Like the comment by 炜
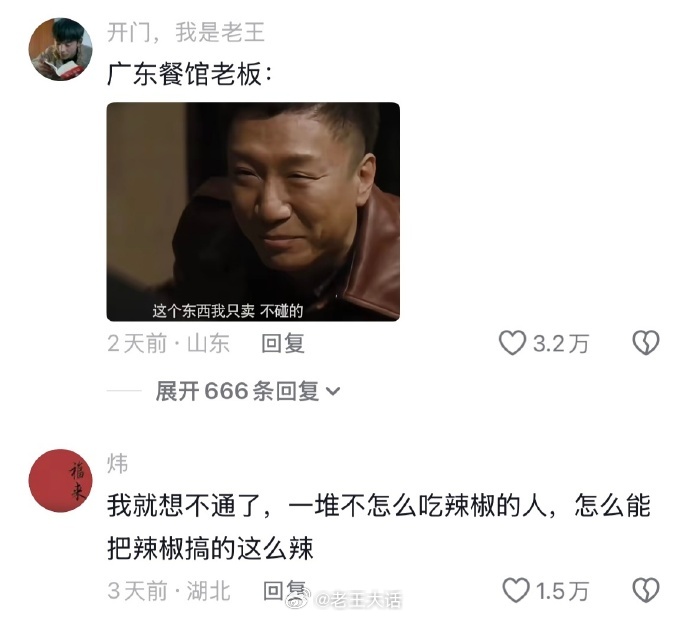 (516, 591)
